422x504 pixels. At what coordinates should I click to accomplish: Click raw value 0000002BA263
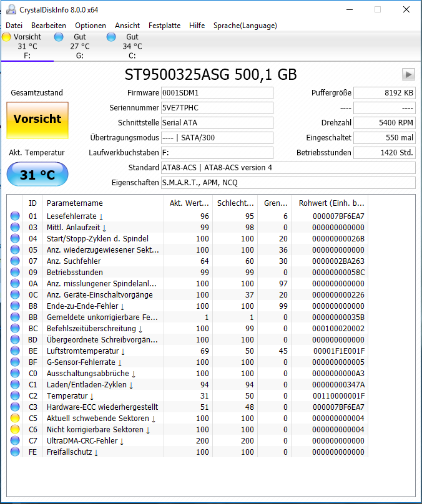[338, 261]
